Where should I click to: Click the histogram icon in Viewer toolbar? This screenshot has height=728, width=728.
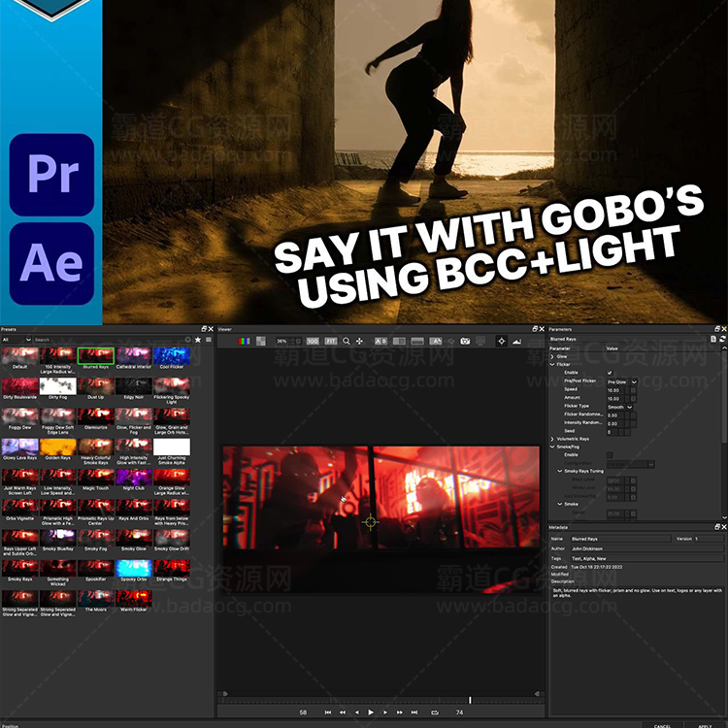pyautogui.click(x=515, y=342)
